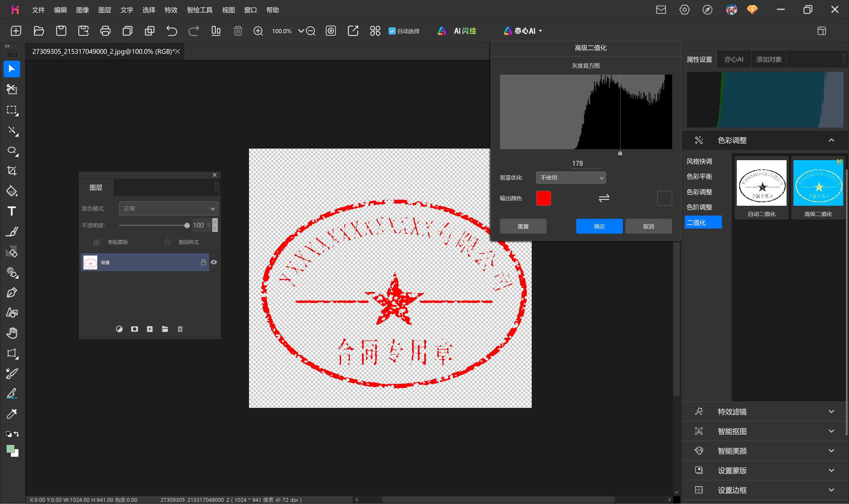Viewport: 849px width, 504px height.
Task: Switch to the 添加对象 tab
Action: pyautogui.click(x=769, y=59)
